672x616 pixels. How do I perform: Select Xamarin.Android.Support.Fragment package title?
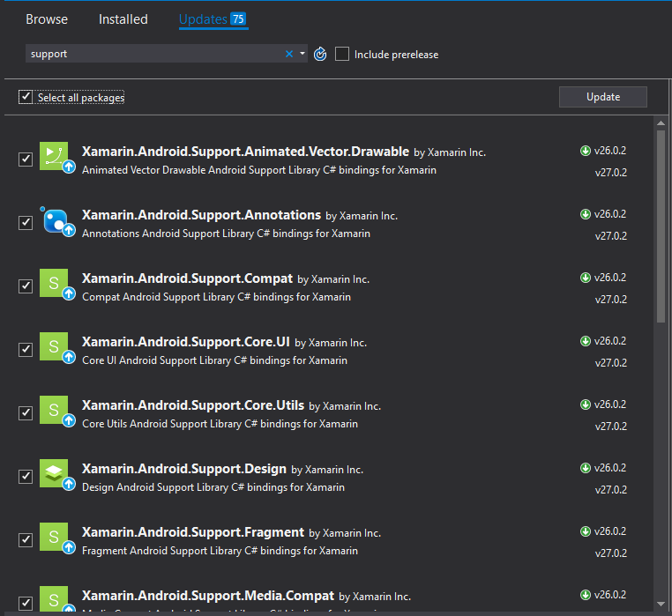193,531
